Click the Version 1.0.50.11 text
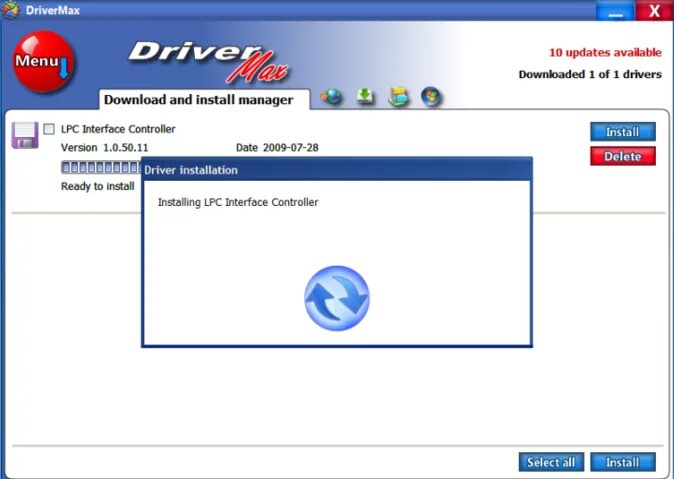The height and width of the screenshot is (479, 674). tap(104, 148)
